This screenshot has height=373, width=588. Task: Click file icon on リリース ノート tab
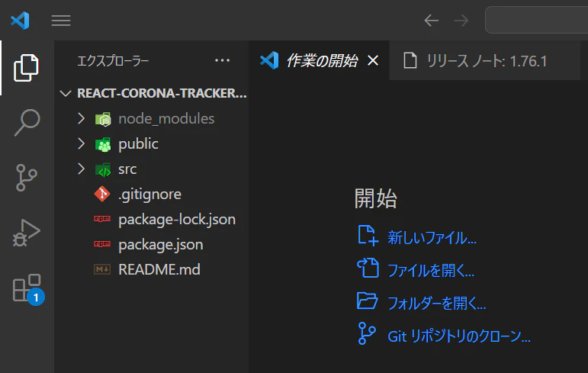pyautogui.click(x=410, y=60)
